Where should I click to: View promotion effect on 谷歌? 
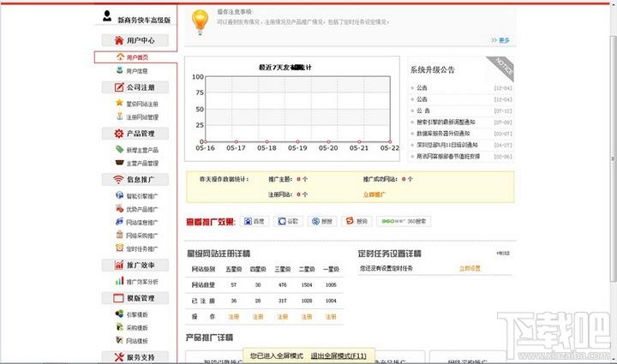288,221
